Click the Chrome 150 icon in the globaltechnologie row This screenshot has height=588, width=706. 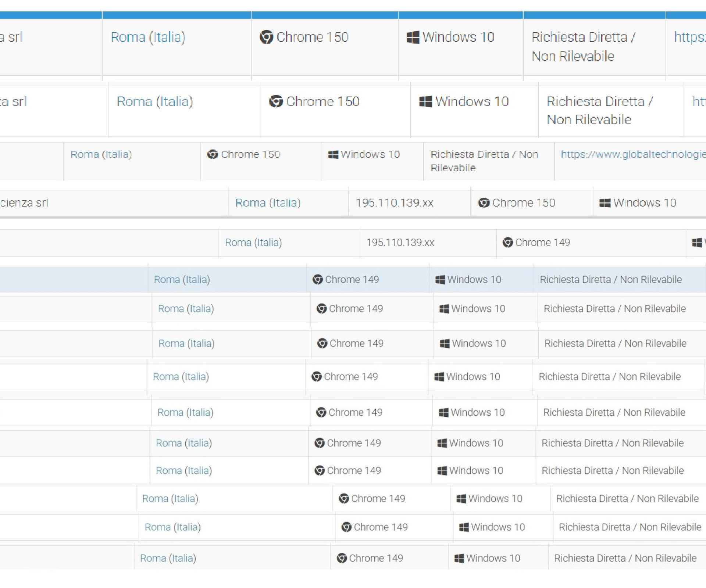tap(213, 154)
